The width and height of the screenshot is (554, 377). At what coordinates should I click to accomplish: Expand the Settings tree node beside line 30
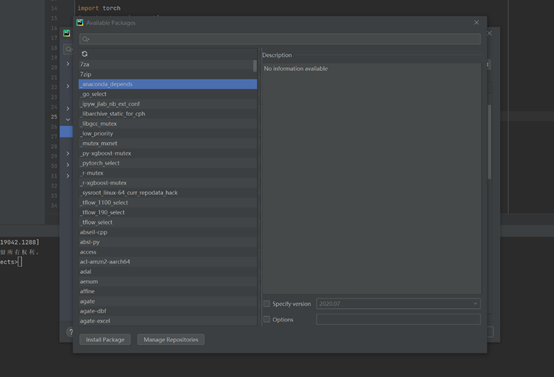tap(68, 165)
